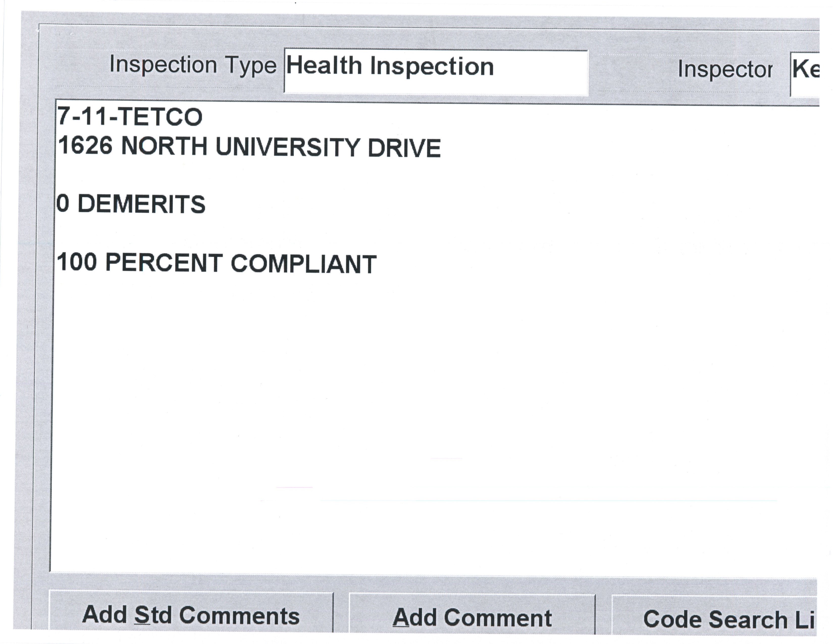This screenshot has width=833, height=644.
Task: Place cursor on the number 1626
Action: click(x=85, y=146)
